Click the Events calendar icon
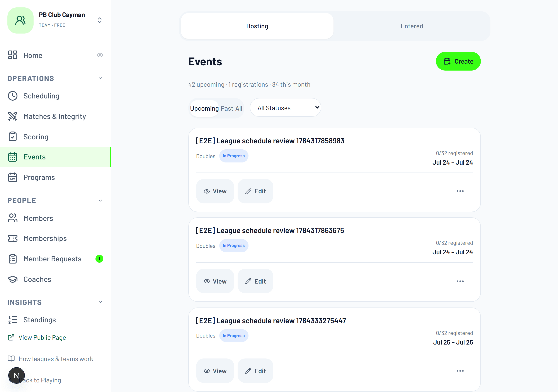The width and height of the screenshot is (558, 392). 13,157
